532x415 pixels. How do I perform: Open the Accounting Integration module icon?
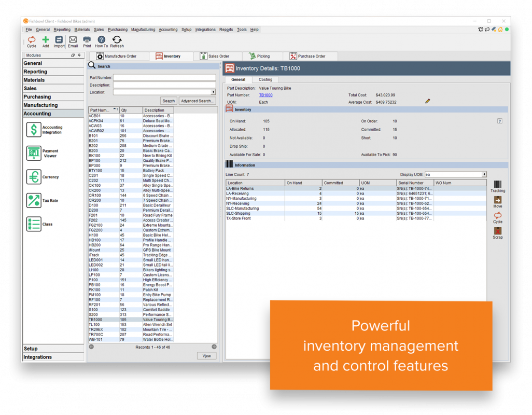click(34, 130)
